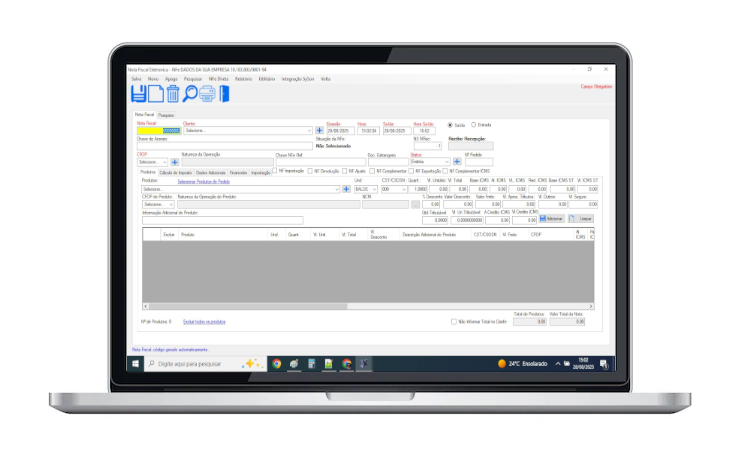Click Excluir todos os produtos link

tap(204, 322)
